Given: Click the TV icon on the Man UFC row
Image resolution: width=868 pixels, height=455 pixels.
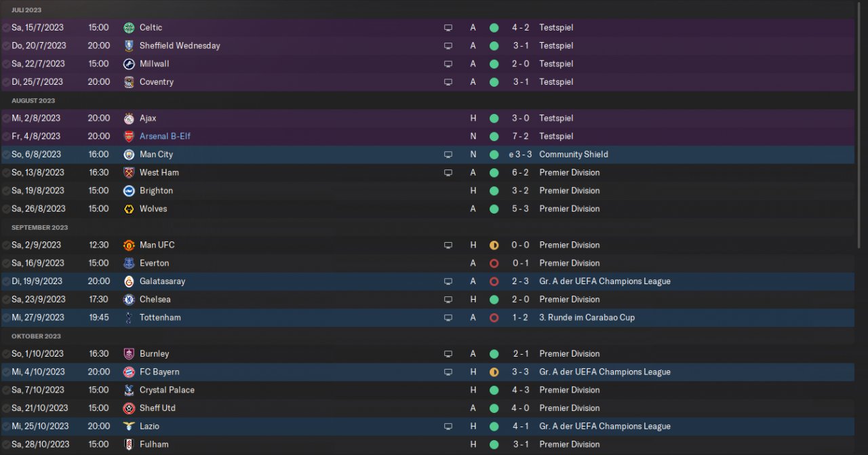Looking at the screenshot, I should pyautogui.click(x=448, y=245).
